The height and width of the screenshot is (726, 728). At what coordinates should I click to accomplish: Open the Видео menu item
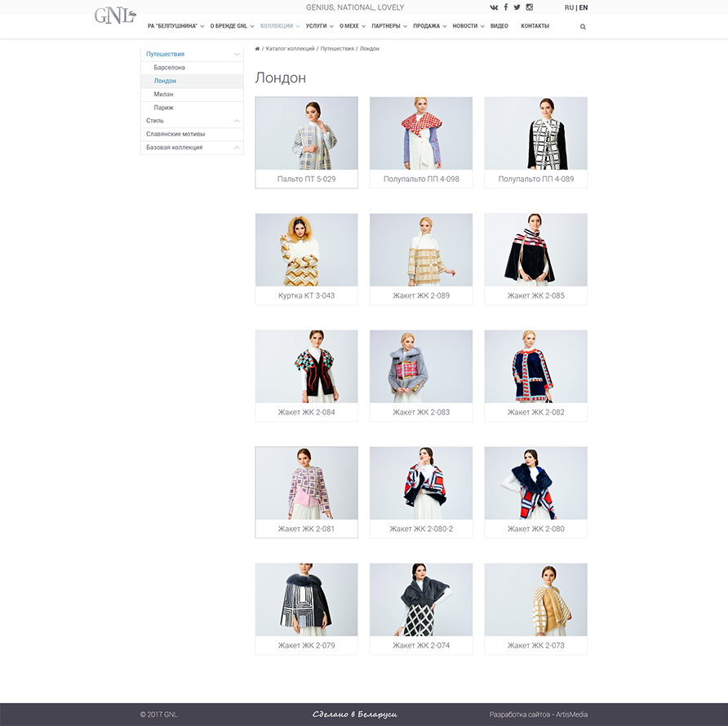(499, 26)
